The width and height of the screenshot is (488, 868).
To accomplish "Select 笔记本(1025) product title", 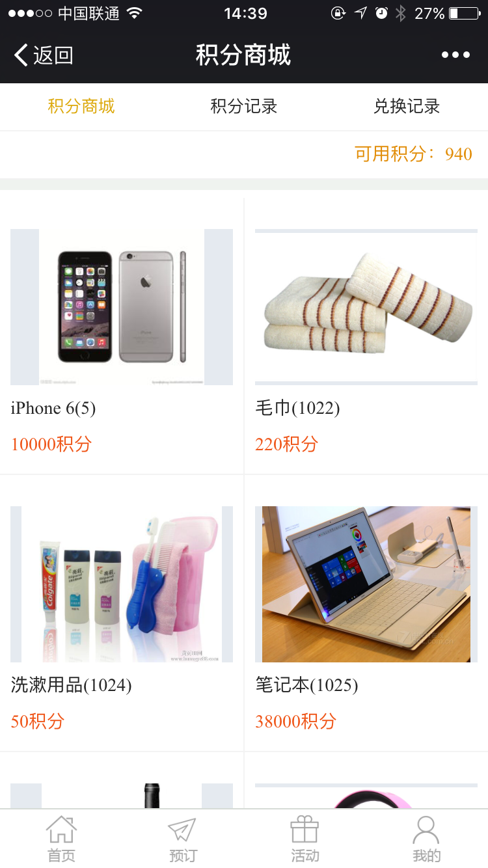I will pos(306,685).
